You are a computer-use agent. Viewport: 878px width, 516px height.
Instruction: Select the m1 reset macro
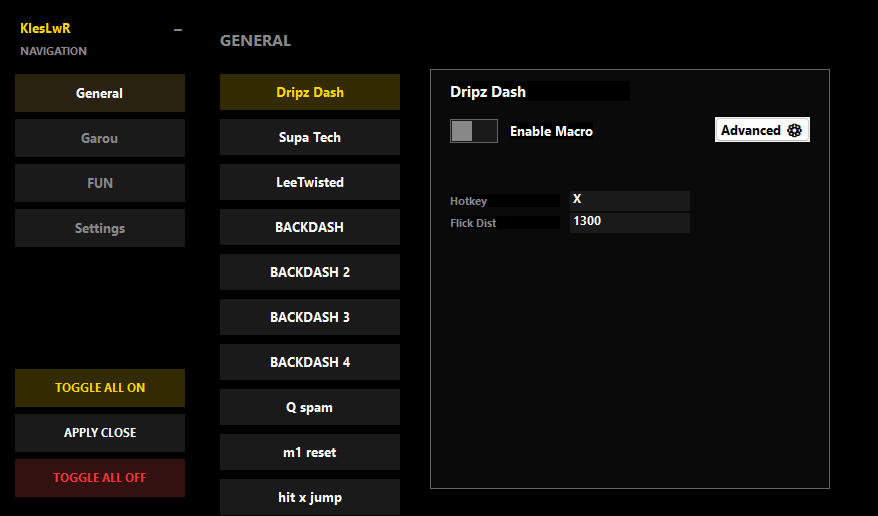pos(310,452)
